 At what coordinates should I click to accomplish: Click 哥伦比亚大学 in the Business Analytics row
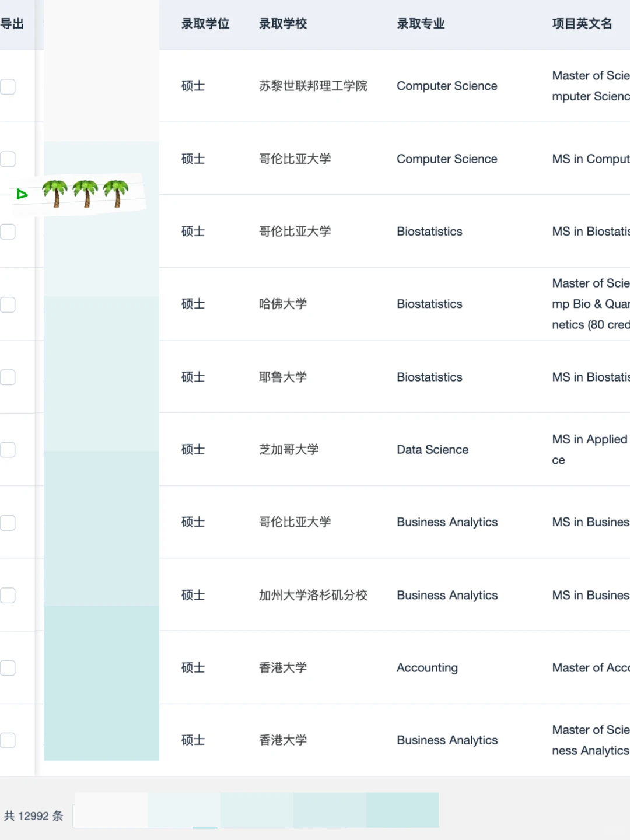[295, 521]
